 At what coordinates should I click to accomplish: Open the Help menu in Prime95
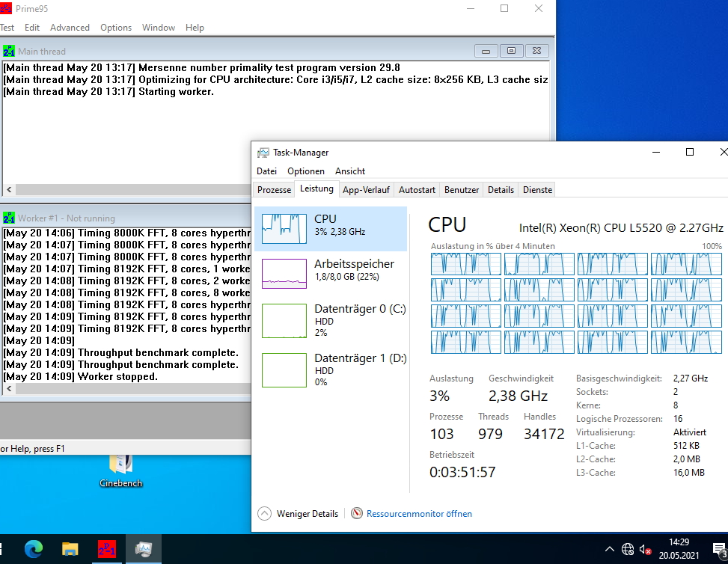point(195,28)
